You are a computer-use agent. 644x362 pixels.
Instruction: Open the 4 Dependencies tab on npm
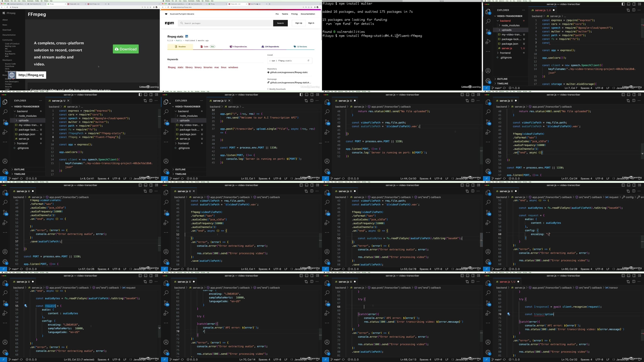point(238,47)
